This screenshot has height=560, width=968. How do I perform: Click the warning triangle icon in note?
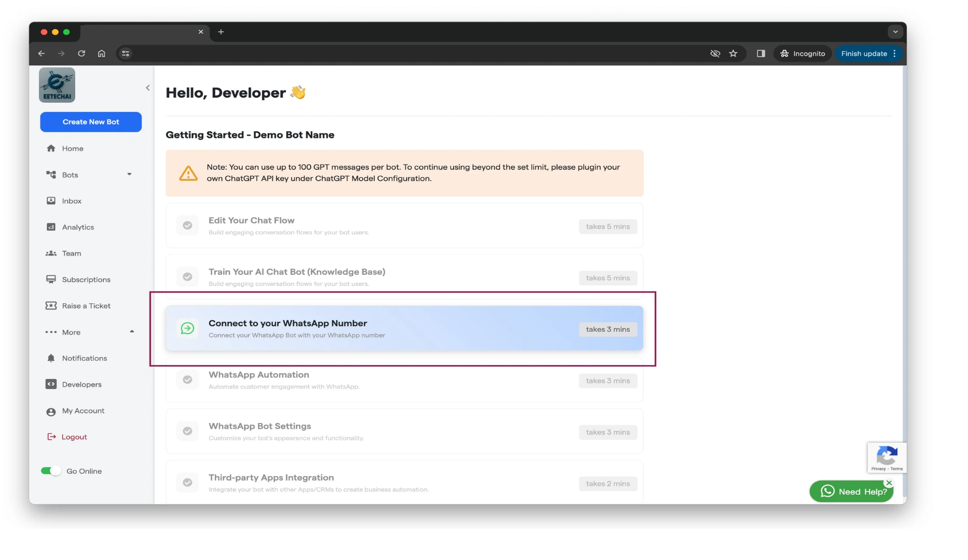(x=188, y=173)
